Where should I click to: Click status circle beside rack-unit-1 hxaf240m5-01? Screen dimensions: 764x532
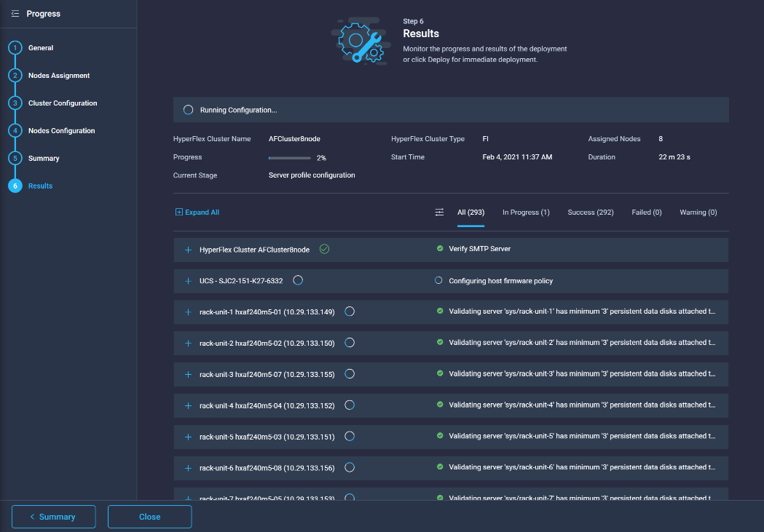click(x=350, y=311)
